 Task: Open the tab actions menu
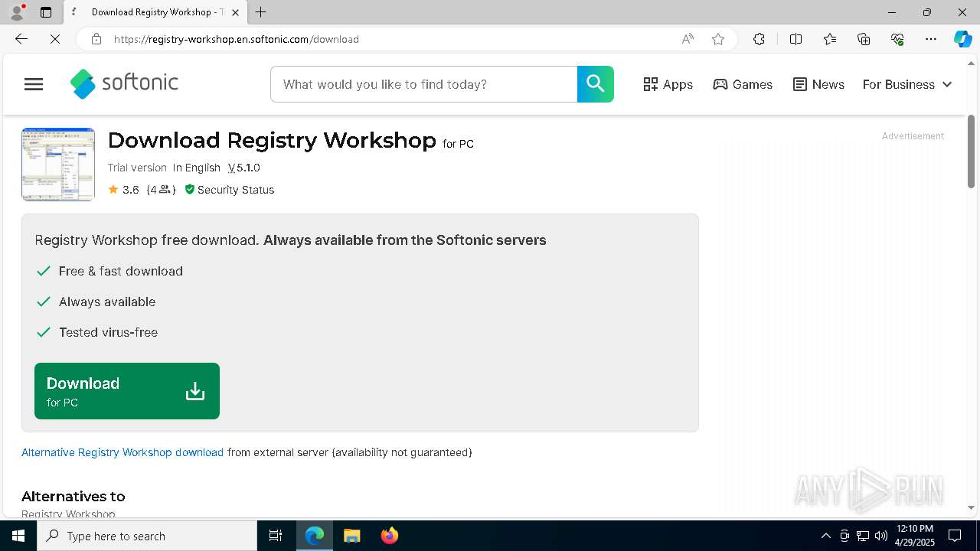(46, 12)
